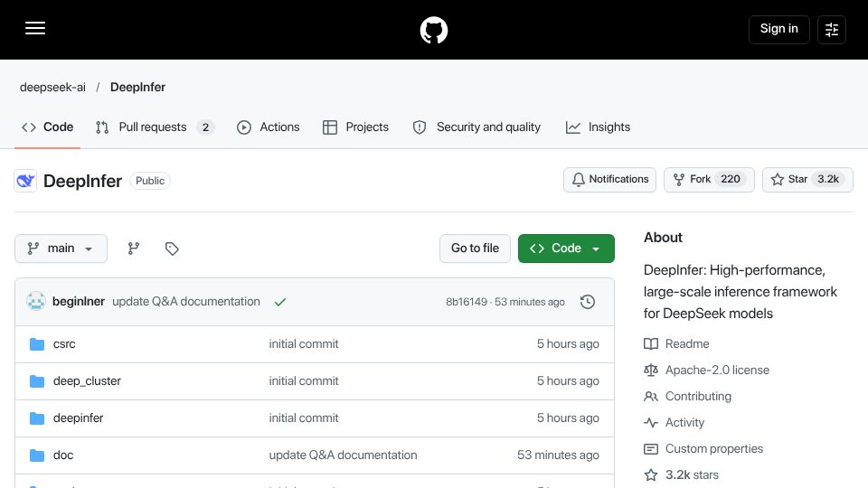This screenshot has width=868, height=488.
Task: Open the 3.2k stars link
Action: (692, 474)
